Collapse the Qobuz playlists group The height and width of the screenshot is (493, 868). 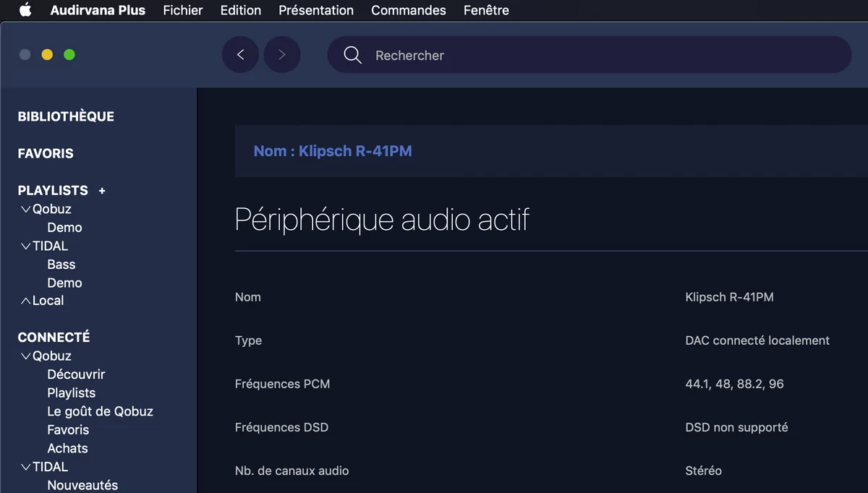coord(26,210)
